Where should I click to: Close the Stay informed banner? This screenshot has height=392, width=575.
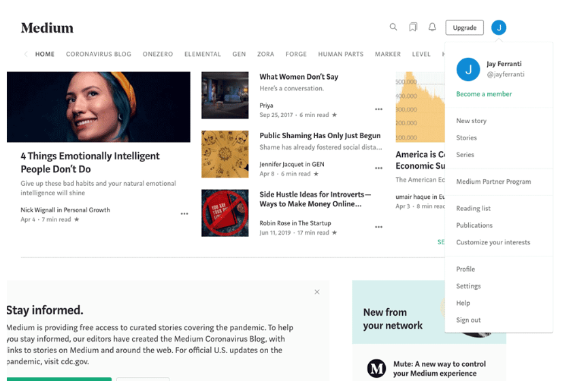(x=317, y=292)
